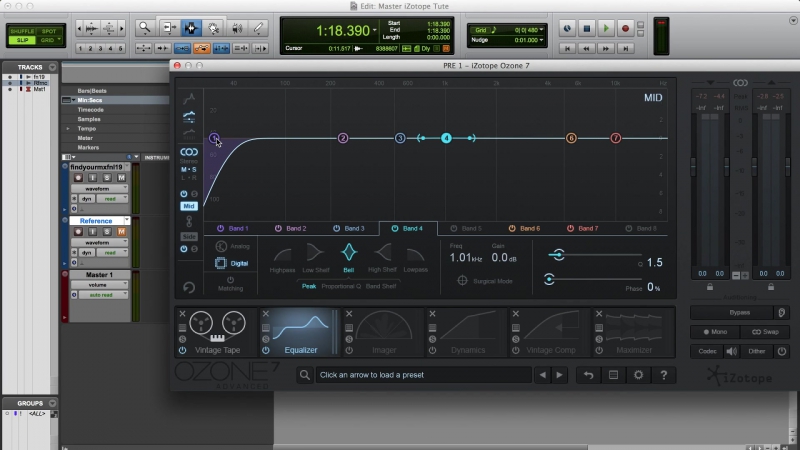The height and width of the screenshot is (450, 800).
Task: Click Return to Zero transport button
Action: tap(567, 48)
